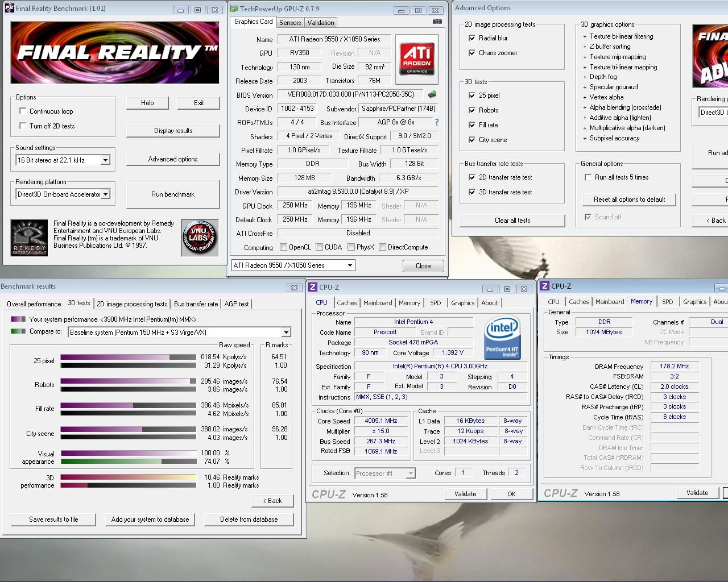The image size is (728, 582).
Task: Click the purple system performance legend swatch
Action: (18, 319)
